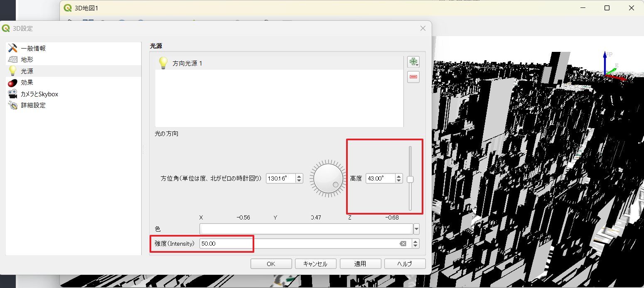Screen dimensions: 644x288
Task: Click the ヘルプ button
Action: (x=405, y=264)
